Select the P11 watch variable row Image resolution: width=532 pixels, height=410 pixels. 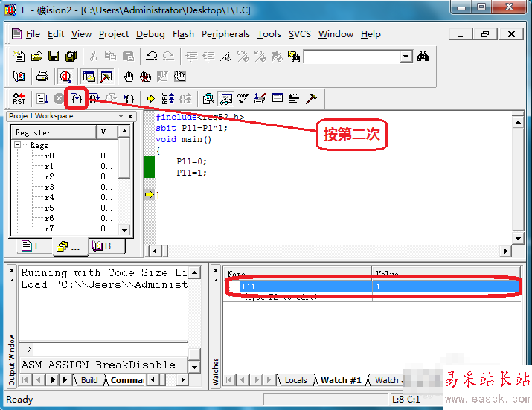click(372, 286)
